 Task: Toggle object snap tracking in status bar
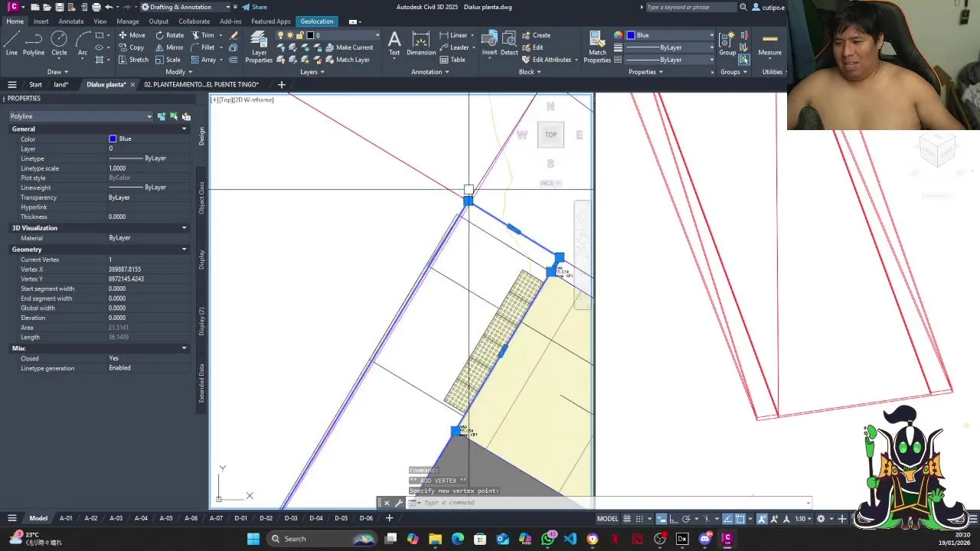click(727, 518)
